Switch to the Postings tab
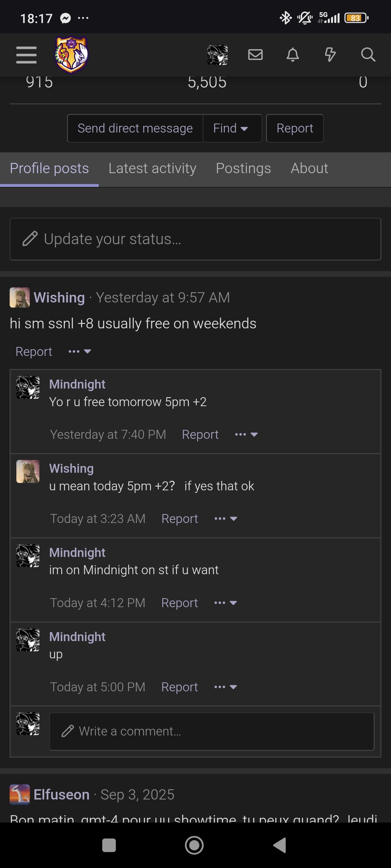The image size is (391, 868). [x=244, y=168]
